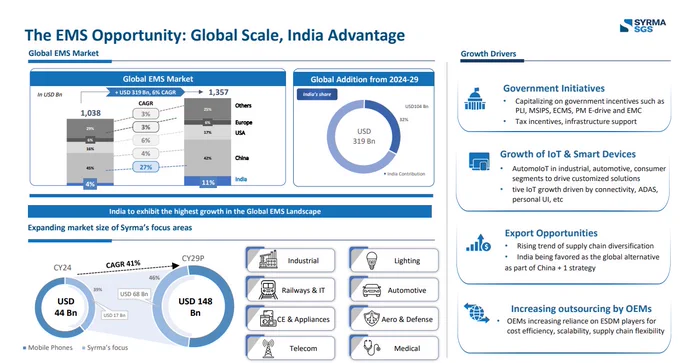Click the IoT & Smart Devices icon
Viewport: 680px width, 363px height.
479,161
